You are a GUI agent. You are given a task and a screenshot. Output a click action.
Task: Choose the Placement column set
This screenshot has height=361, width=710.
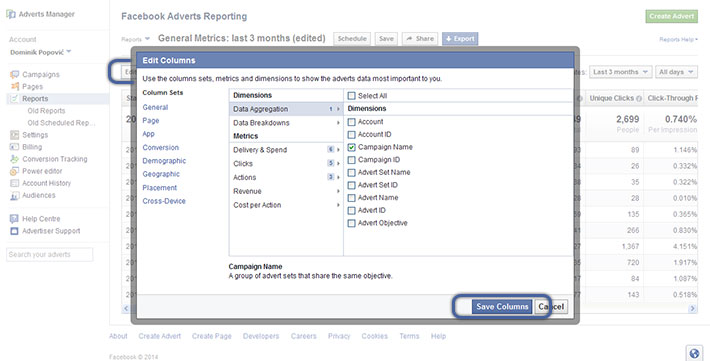pyautogui.click(x=160, y=188)
